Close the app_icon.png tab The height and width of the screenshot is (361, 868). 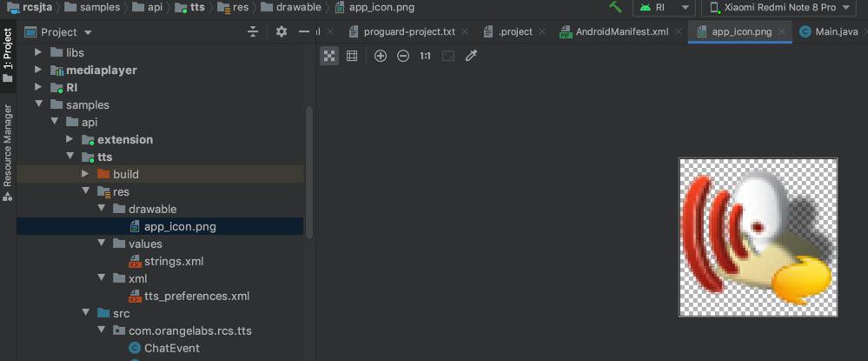(x=782, y=32)
